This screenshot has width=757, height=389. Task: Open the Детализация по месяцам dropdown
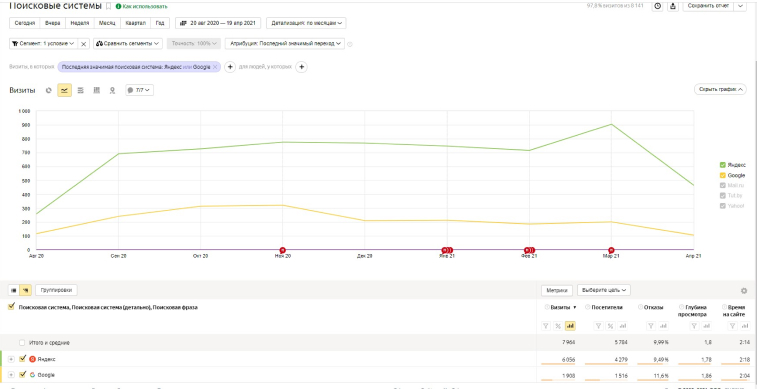306,23
